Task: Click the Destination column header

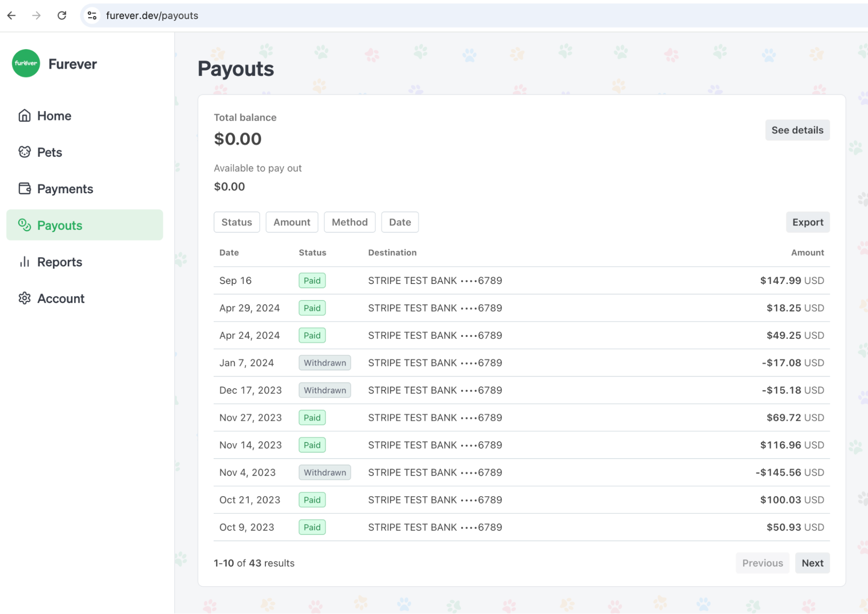Action: tap(392, 253)
